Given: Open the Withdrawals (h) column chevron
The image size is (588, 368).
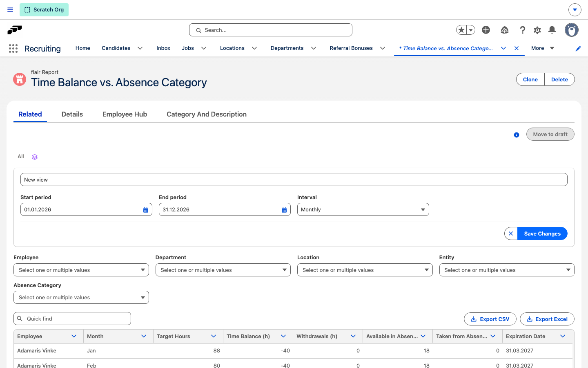Looking at the screenshot, I should pos(353,336).
